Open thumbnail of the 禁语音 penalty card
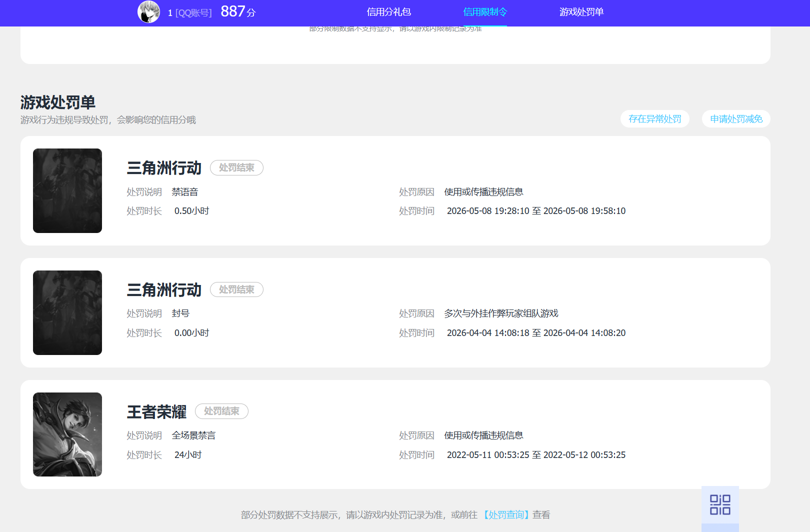This screenshot has height=532, width=810. pyautogui.click(x=67, y=190)
